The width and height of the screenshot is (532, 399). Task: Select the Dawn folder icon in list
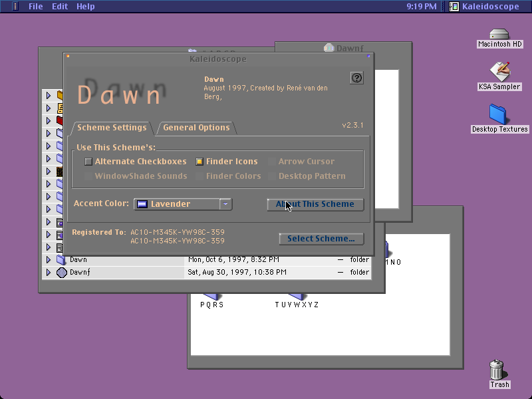point(61,260)
